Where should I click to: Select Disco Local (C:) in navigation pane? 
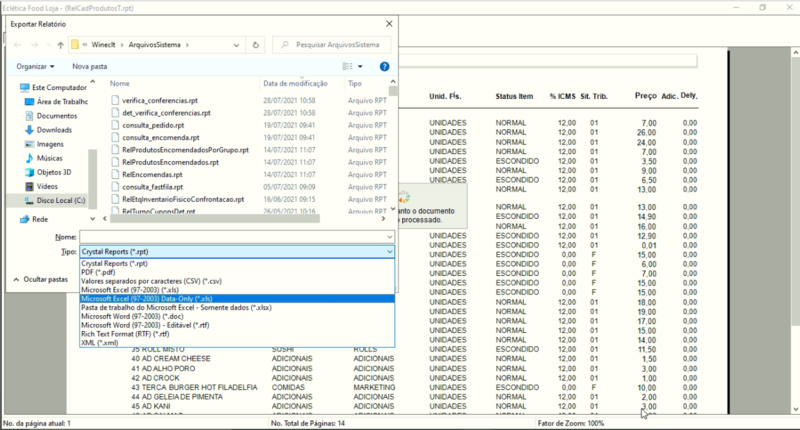pyautogui.click(x=55, y=200)
